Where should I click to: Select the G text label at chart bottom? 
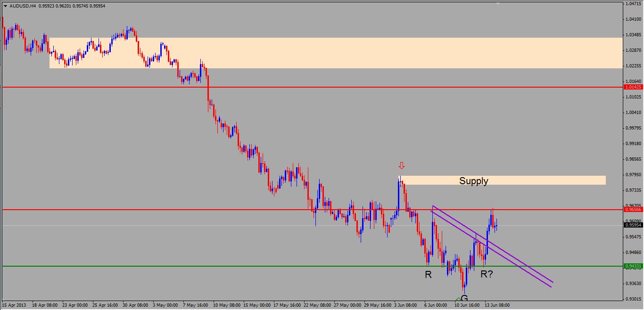pyautogui.click(x=464, y=298)
